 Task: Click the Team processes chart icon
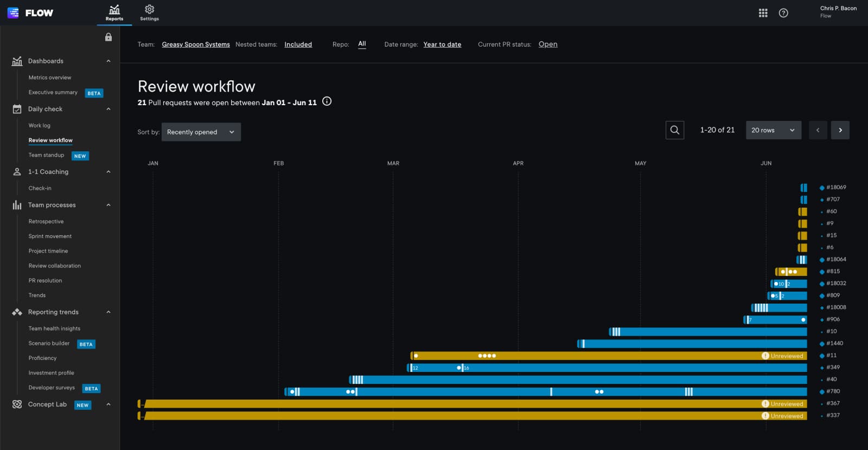pos(17,205)
